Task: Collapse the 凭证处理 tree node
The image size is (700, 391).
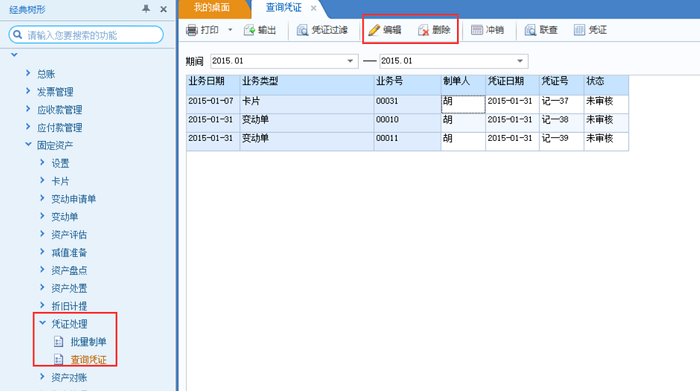Action: tap(42, 323)
